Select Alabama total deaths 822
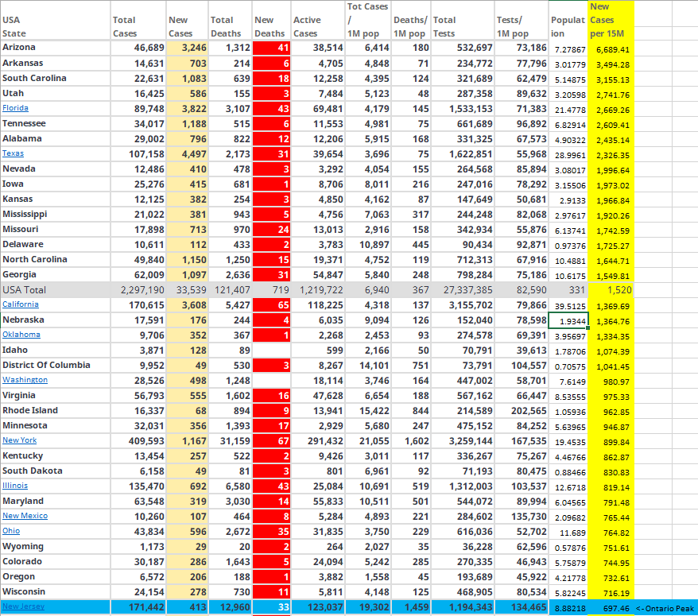The width and height of the screenshot is (698, 616). 230,139
